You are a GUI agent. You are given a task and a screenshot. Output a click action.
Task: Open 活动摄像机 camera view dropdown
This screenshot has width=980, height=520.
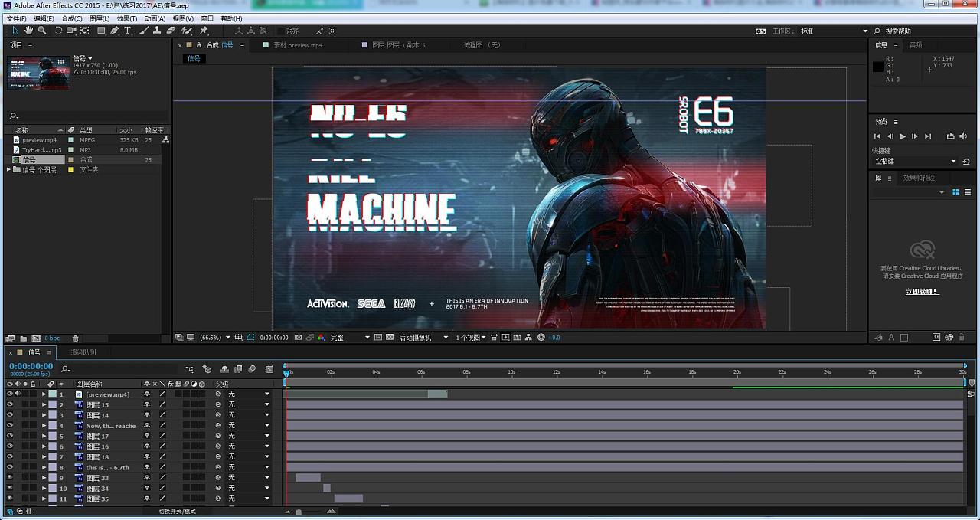point(424,337)
